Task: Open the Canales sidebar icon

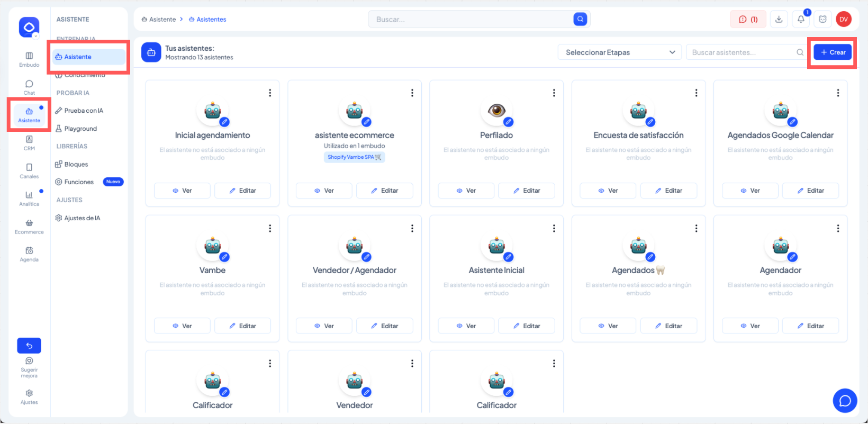Action: pyautogui.click(x=29, y=170)
